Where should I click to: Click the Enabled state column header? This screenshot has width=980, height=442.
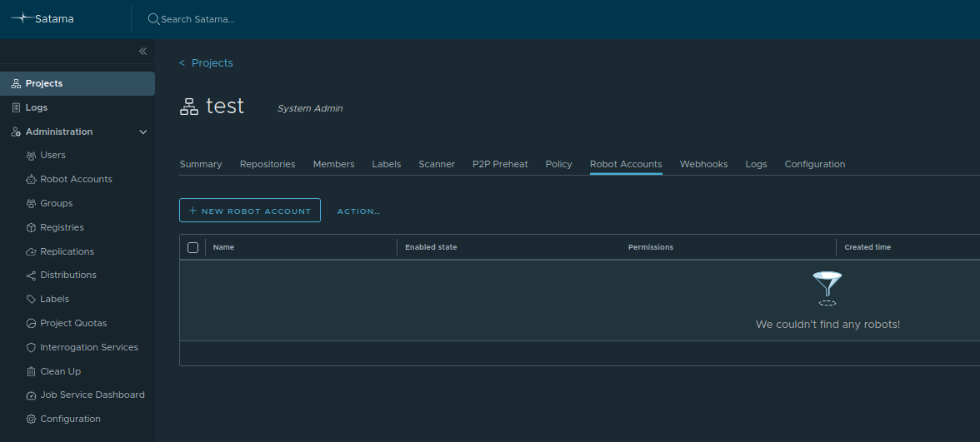click(431, 247)
